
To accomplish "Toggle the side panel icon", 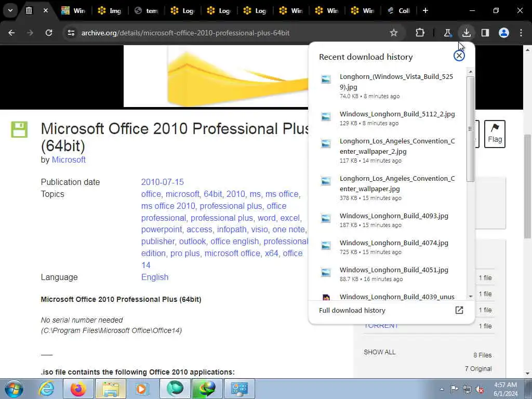I will 485,33.
